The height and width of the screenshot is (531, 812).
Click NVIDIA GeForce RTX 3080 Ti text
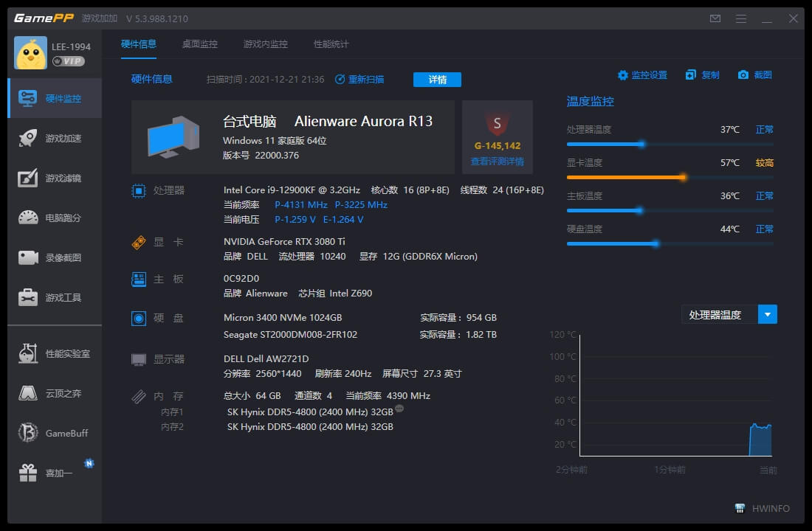point(284,242)
